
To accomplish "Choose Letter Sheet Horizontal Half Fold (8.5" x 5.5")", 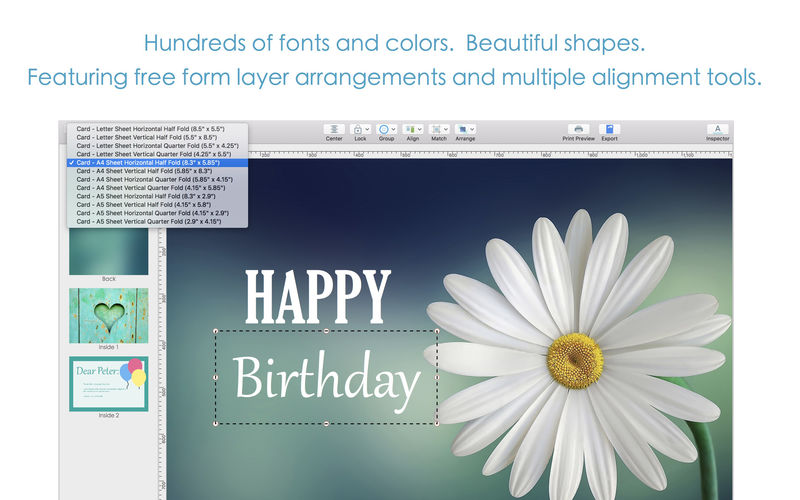I will coord(158,129).
